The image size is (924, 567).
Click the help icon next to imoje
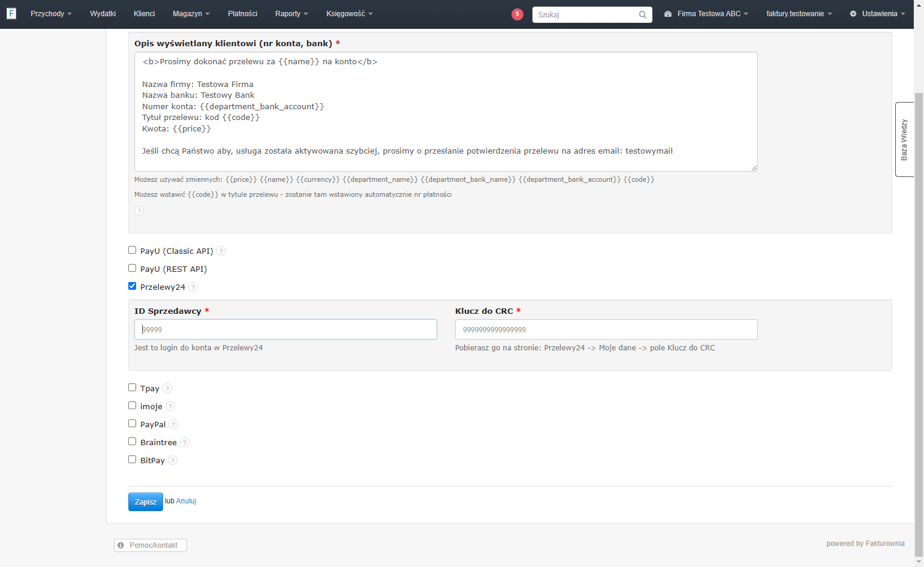pyautogui.click(x=170, y=406)
